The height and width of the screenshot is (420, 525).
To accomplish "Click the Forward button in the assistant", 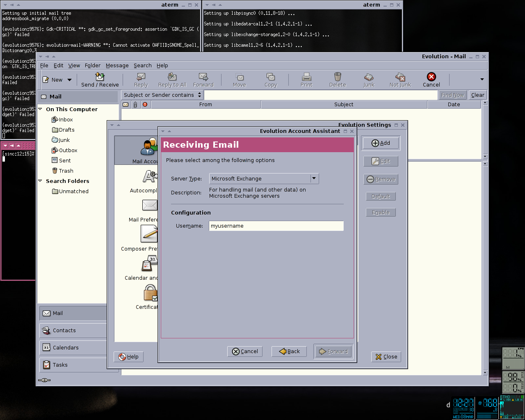I will [333, 352].
